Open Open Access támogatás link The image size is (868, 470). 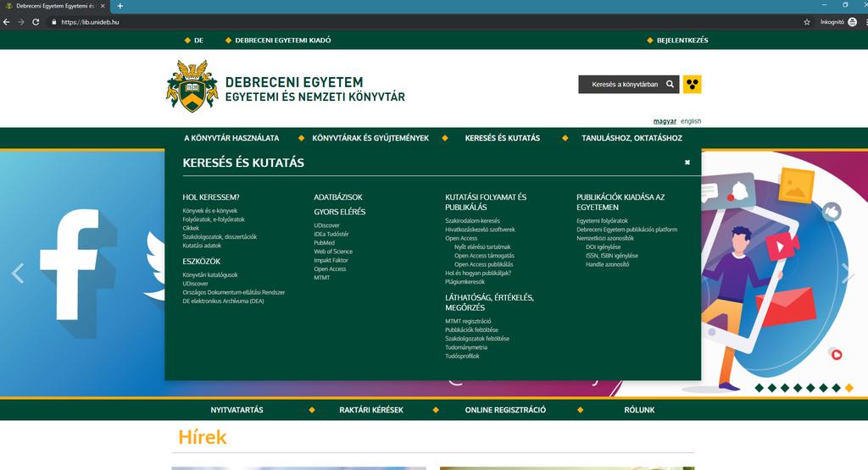point(484,256)
